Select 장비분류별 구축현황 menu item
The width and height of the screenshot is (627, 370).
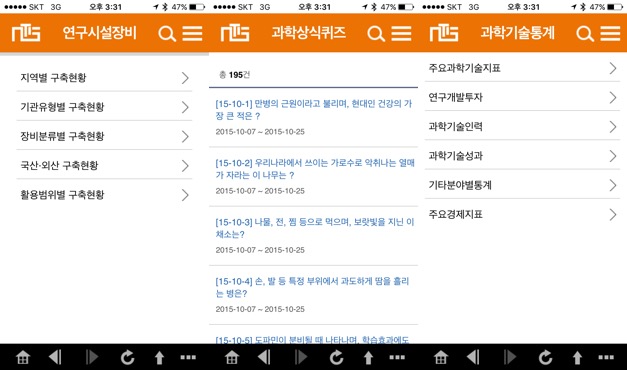coord(104,136)
